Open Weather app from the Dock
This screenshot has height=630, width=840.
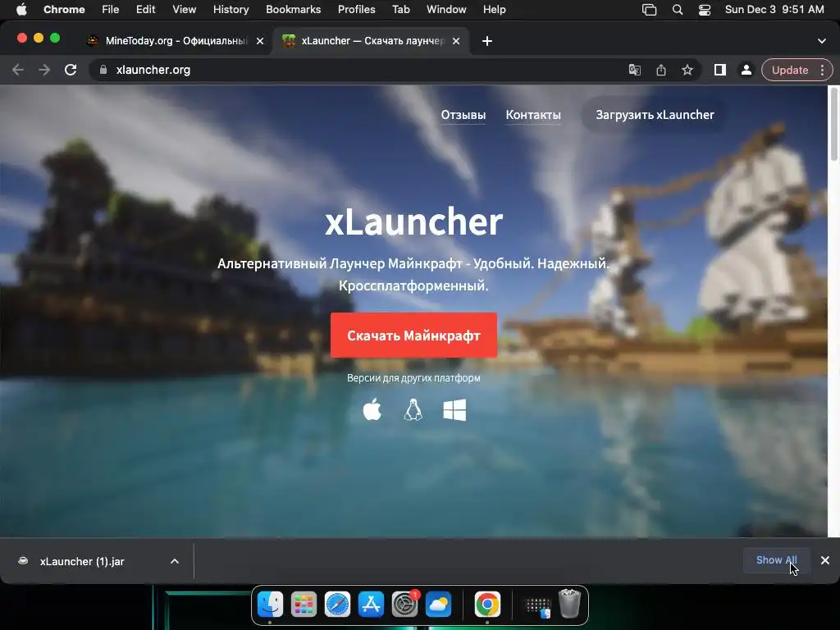point(438,605)
